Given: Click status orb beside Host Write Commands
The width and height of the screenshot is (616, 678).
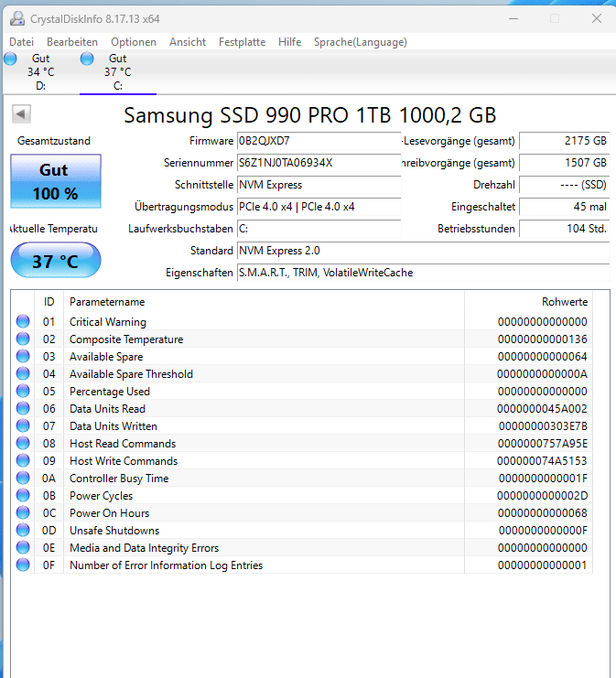Looking at the screenshot, I should click(23, 460).
